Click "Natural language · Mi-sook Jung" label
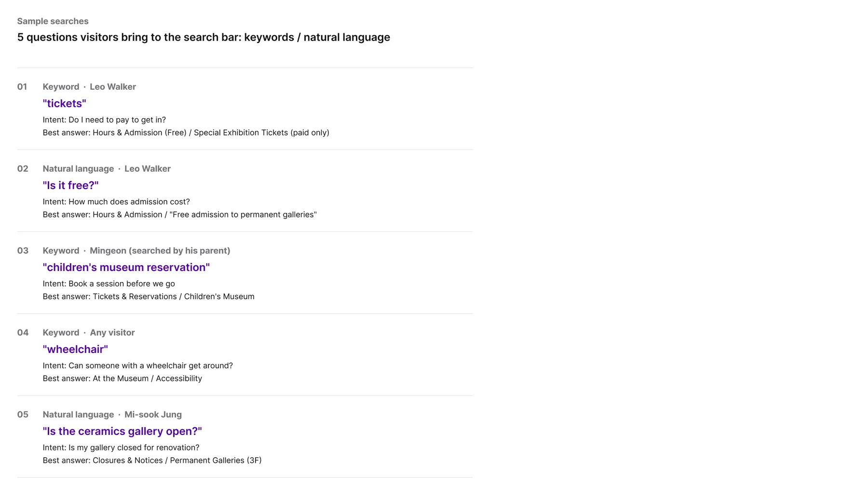The height and width of the screenshot is (500, 868). pyautogui.click(x=112, y=415)
